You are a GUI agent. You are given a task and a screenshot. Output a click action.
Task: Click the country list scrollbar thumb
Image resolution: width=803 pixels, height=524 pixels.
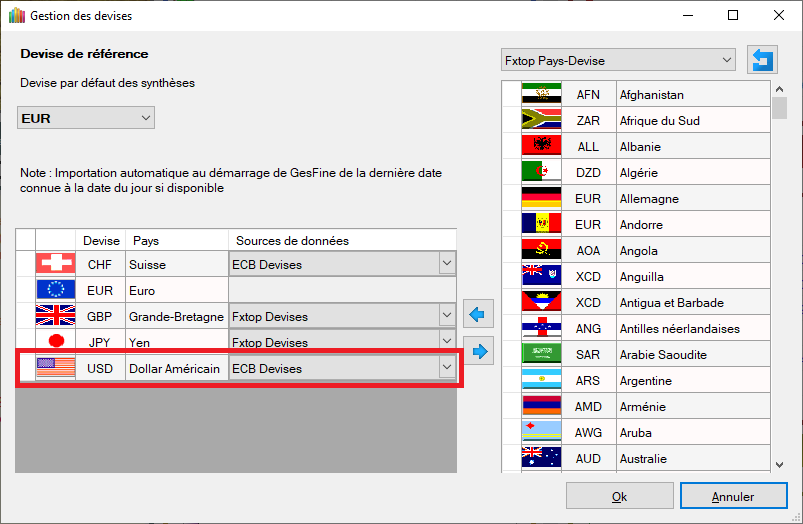click(779, 108)
